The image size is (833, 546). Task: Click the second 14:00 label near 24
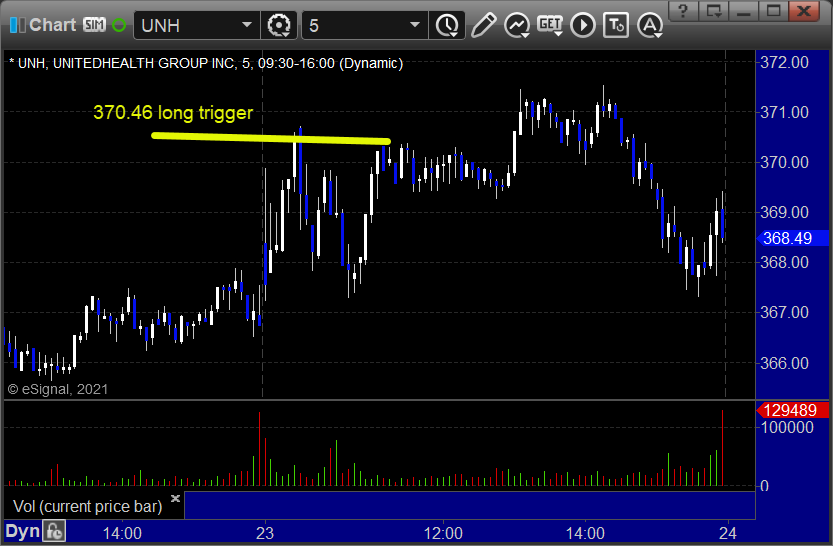[x=585, y=533]
